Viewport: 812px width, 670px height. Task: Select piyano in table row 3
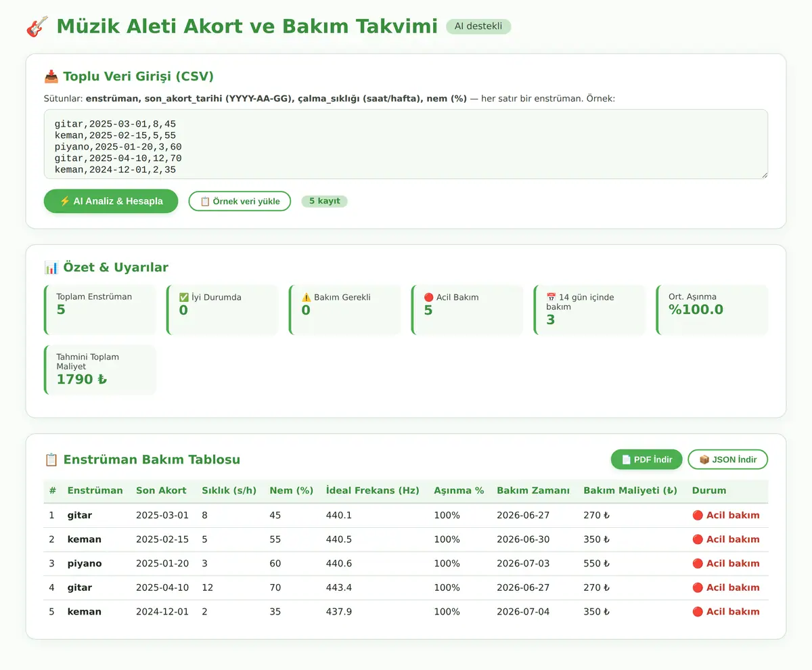[x=85, y=564]
